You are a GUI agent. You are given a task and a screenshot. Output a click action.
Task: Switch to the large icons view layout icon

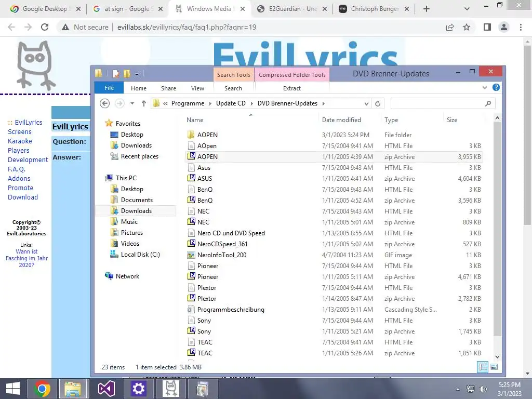point(494,367)
